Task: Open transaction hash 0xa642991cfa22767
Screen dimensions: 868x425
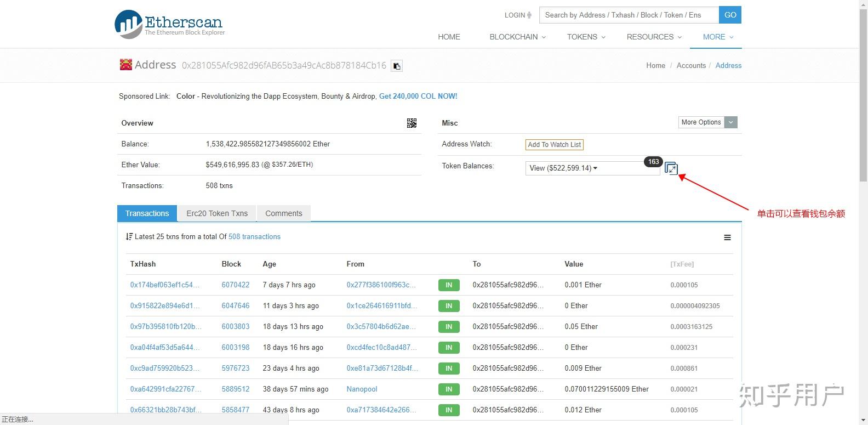Action: (x=165, y=389)
